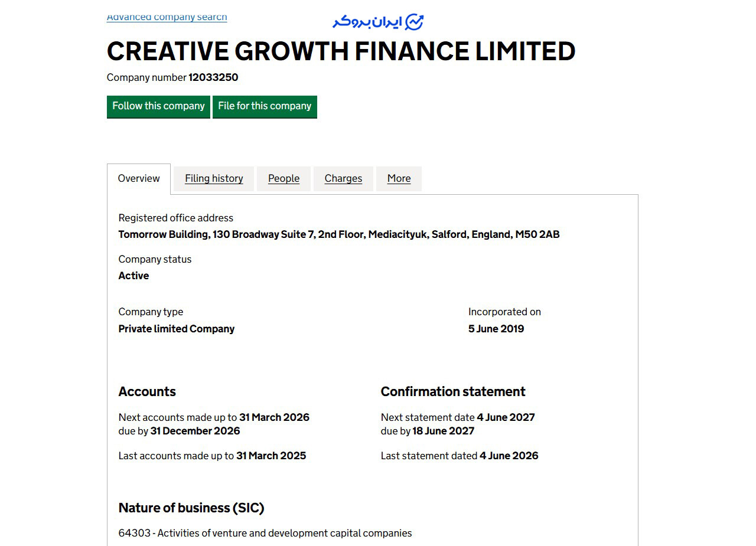Click the Tomorrow Building registered office address
This screenshot has width=756, height=546.
click(339, 234)
